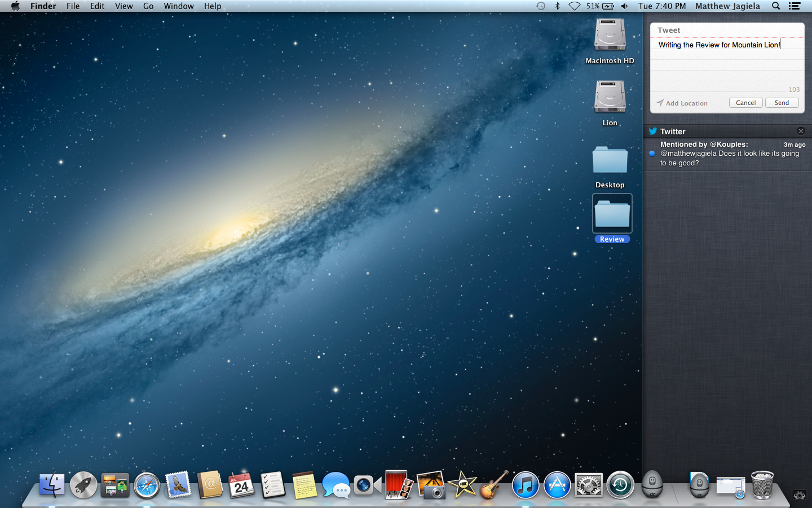Image resolution: width=812 pixels, height=508 pixels.
Task: Toggle the Notification Center menu bar icon
Action: tap(795, 6)
